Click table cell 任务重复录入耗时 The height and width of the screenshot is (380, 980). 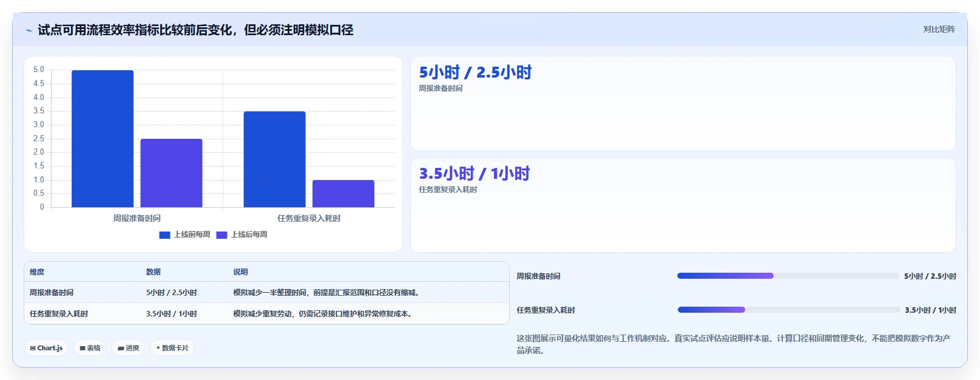tap(59, 314)
